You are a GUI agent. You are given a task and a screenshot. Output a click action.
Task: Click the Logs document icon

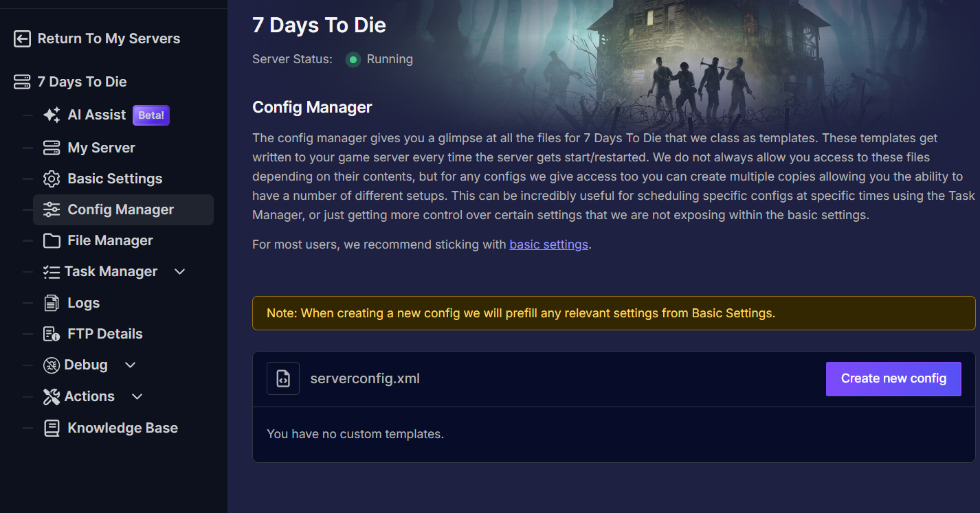click(x=52, y=303)
